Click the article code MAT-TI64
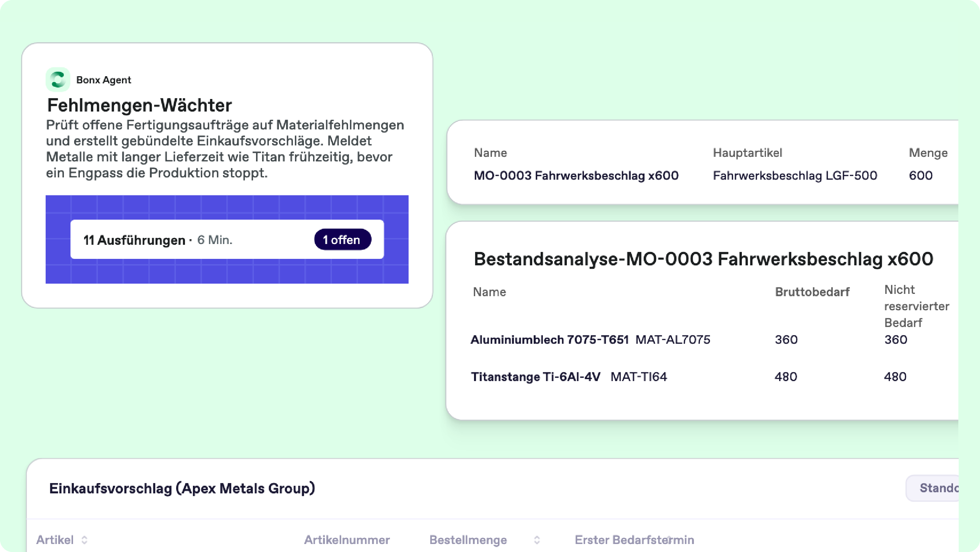This screenshot has height=552, width=980. point(639,377)
